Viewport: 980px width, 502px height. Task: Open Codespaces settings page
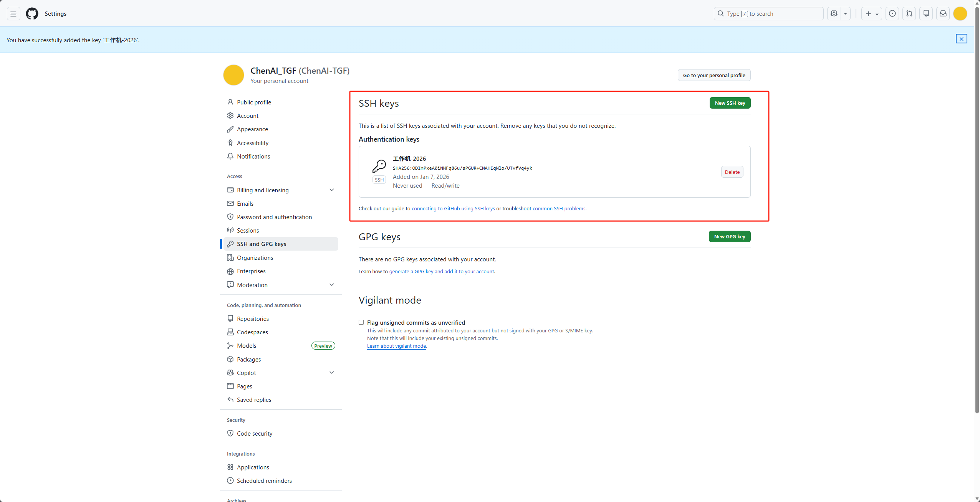[252, 332]
